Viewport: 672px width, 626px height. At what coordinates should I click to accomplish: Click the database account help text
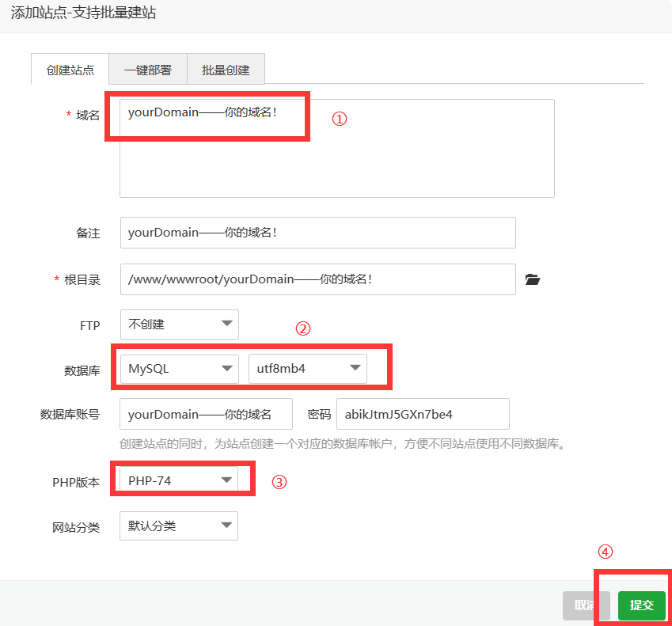(x=343, y=444)
